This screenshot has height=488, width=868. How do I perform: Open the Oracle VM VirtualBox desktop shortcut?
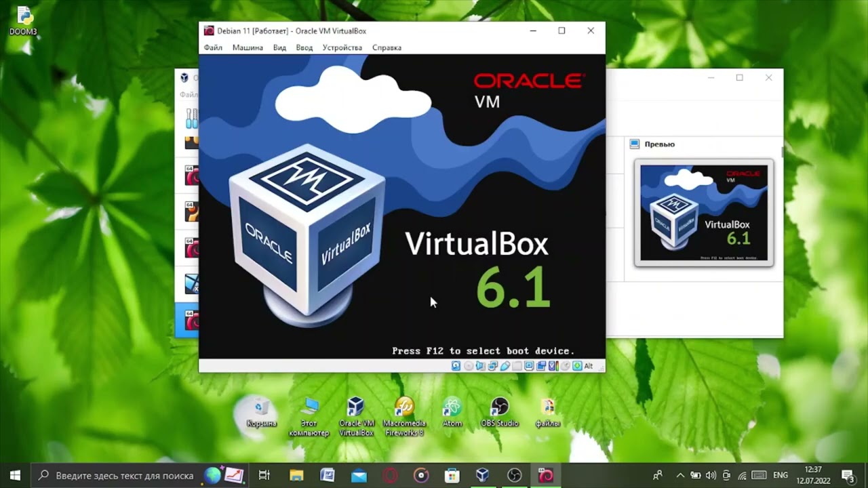pyautogui.click(x=356, y=416)
